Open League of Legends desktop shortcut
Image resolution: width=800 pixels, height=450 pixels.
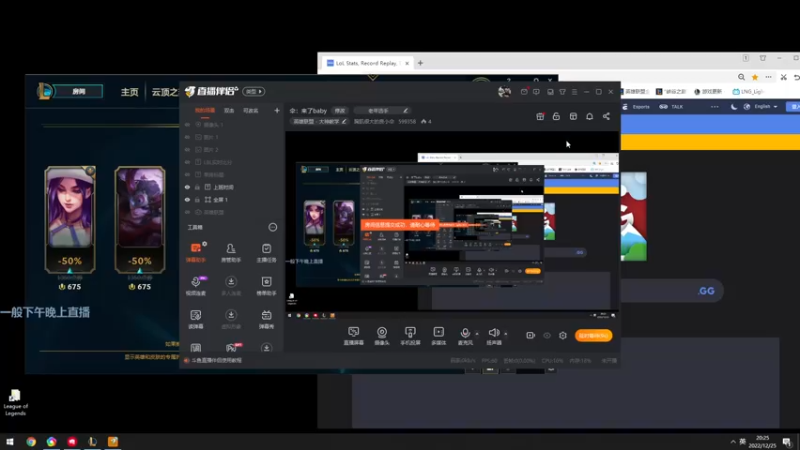click(15, 403)
